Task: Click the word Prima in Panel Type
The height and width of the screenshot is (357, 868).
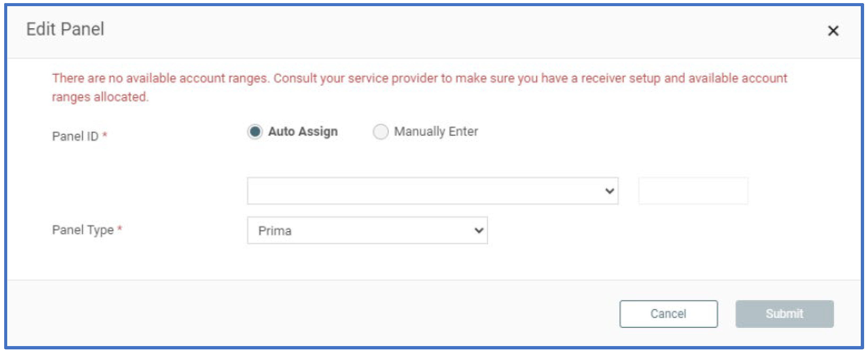Action: coord(274,231)
